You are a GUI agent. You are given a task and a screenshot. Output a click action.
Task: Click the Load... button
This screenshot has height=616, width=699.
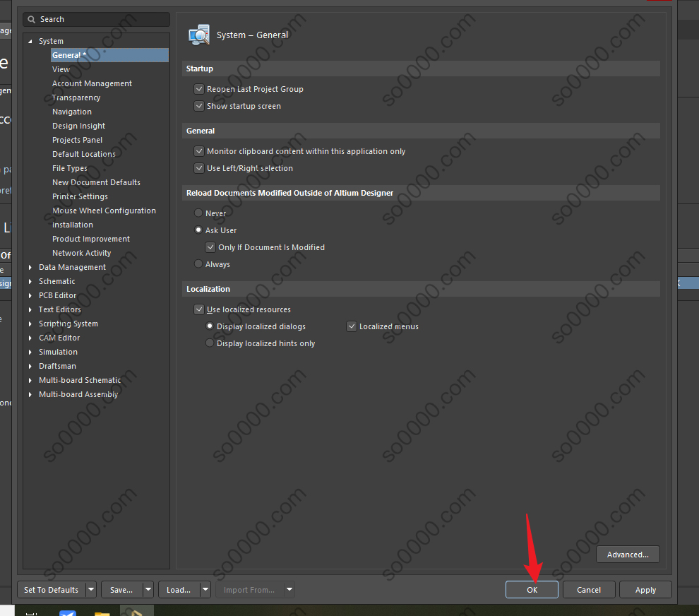[x=179, y=589]
